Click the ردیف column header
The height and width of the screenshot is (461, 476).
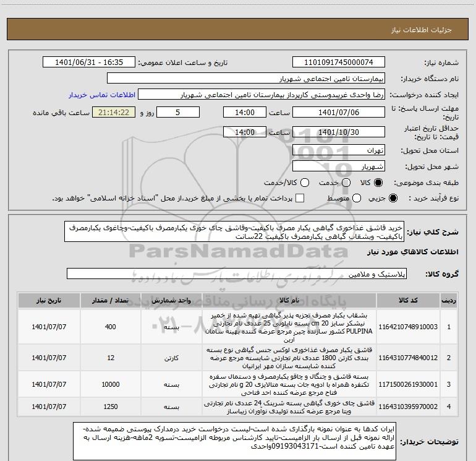(x=449, y=301)
